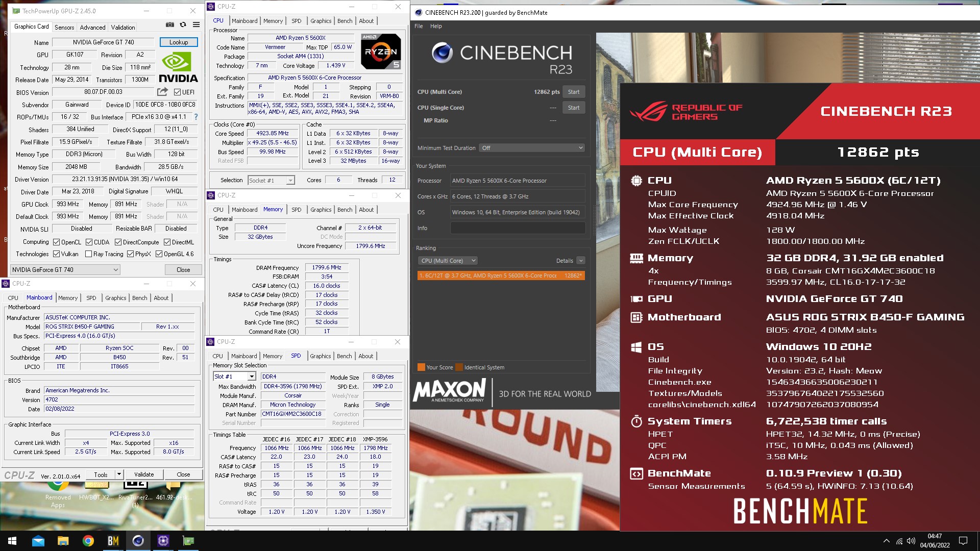Click the GPU-Z Close button

click(183, 270)
